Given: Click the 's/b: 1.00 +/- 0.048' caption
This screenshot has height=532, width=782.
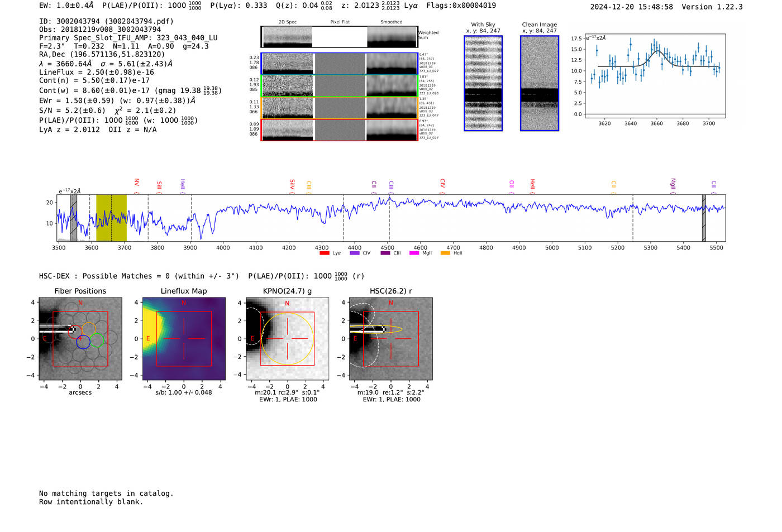Looking at the screenshot, I should pyautogui.click(x=184, y=392).
